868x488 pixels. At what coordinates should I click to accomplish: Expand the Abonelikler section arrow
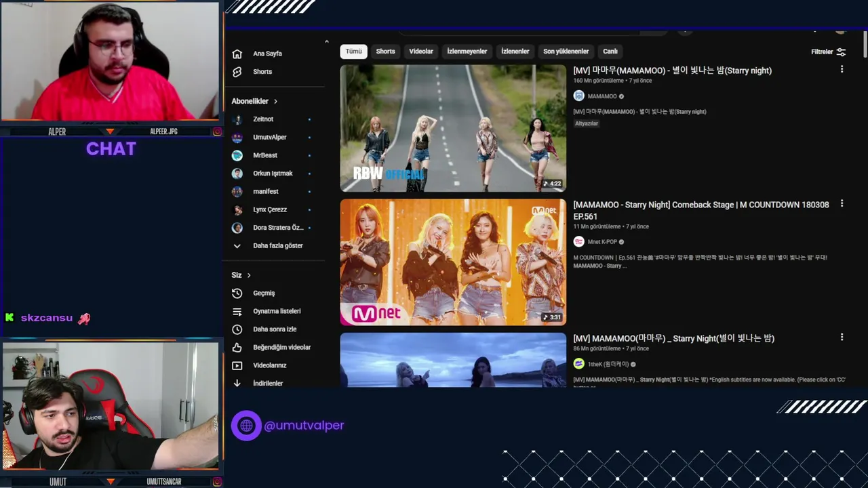click(275, 102)
